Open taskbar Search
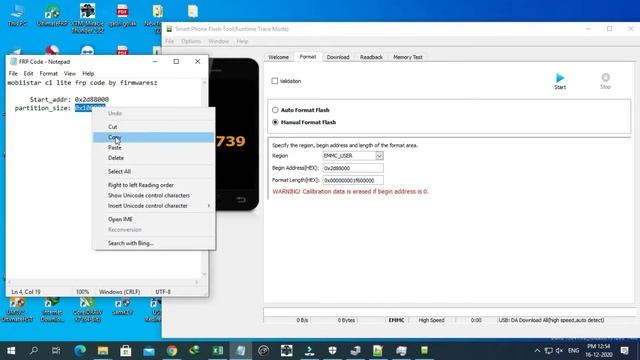The image size is (640, 360). point(34,350)
